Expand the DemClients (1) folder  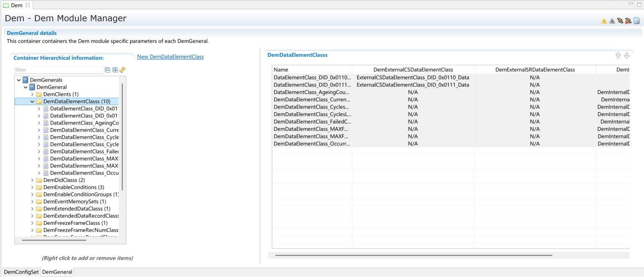(32, 95)
